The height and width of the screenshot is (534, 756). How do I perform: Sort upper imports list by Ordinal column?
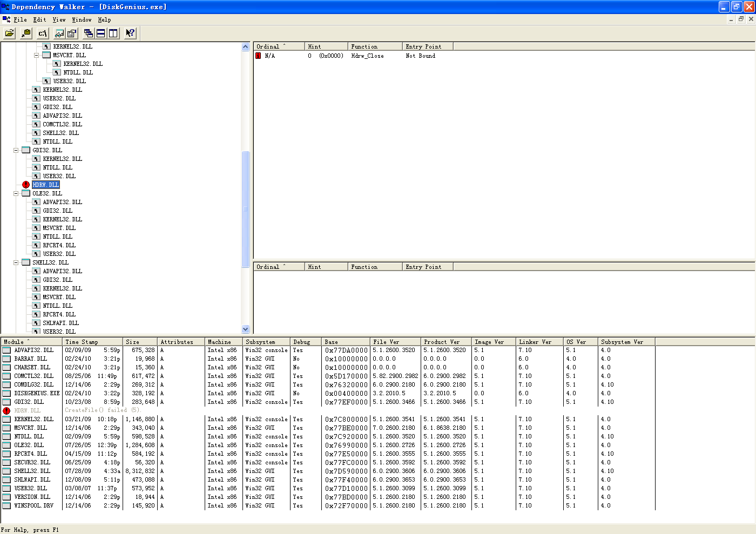(x=279, y=46)
